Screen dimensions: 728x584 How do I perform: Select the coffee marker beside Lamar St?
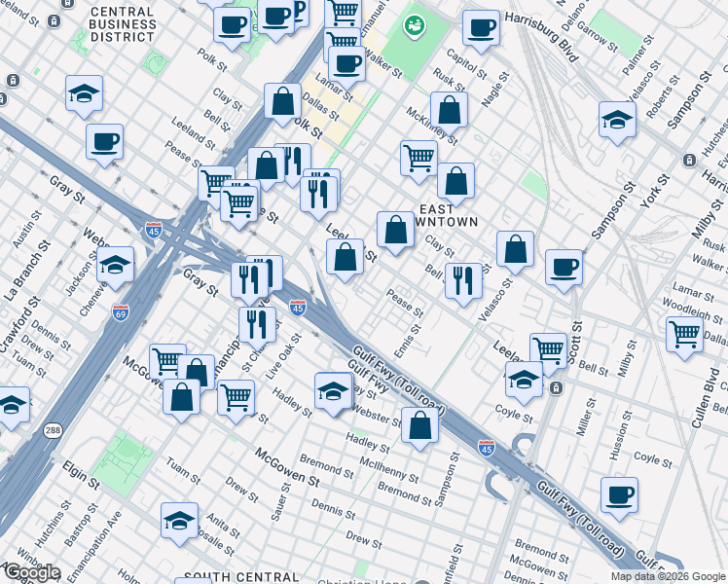click(346, 66)
